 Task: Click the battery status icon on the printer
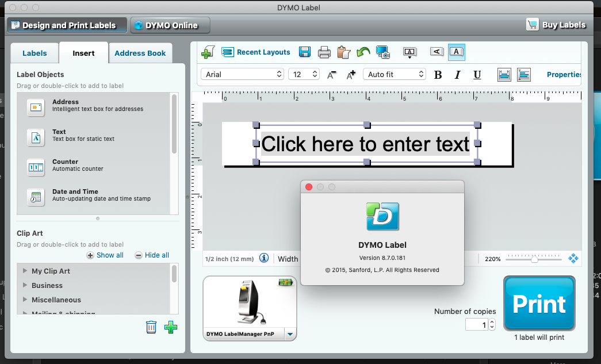286,283
